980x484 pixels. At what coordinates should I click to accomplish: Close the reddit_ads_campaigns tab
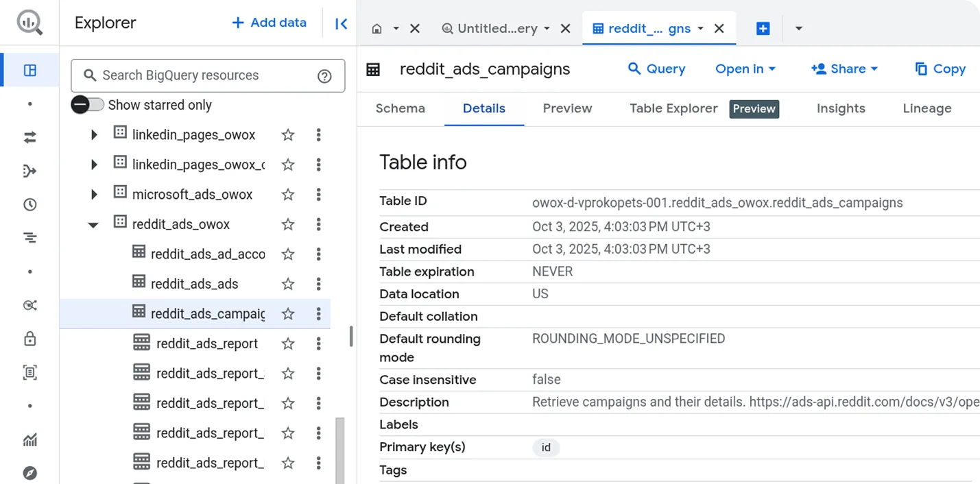pos(719,29)
